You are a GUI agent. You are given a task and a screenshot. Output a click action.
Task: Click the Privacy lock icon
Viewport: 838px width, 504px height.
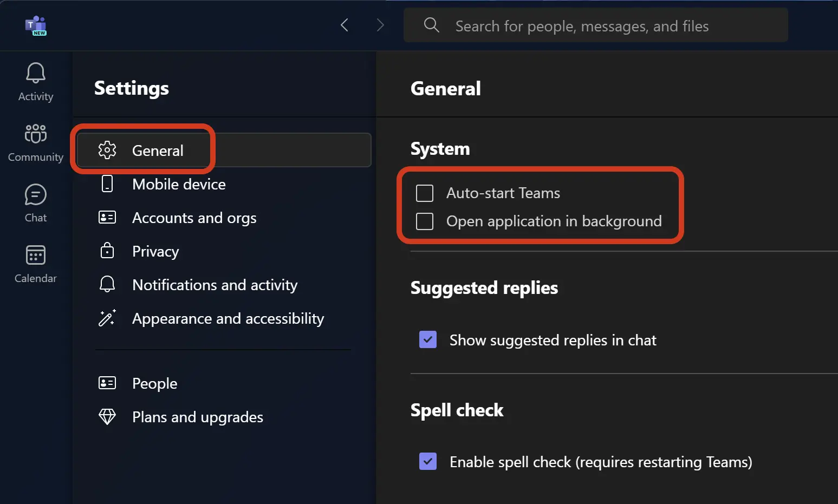click(107, 250)
